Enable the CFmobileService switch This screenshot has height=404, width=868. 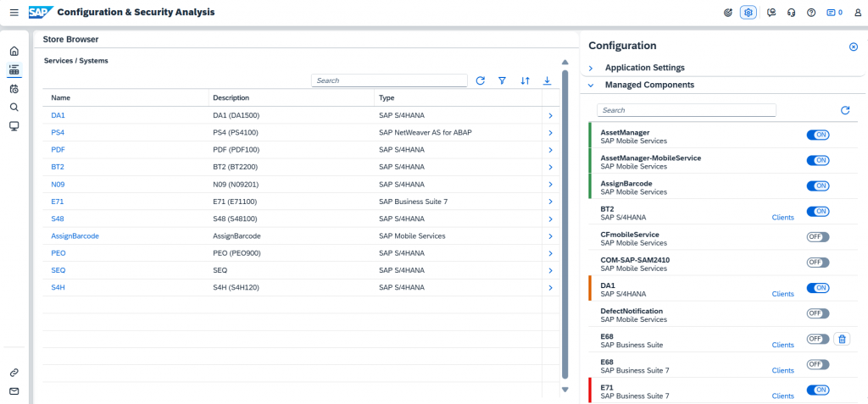[818, 237]
